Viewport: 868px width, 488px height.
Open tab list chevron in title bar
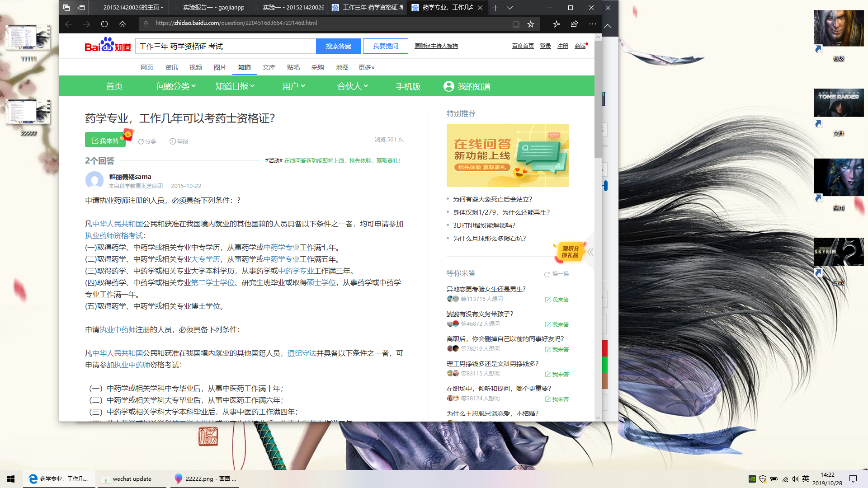tap(509, 8)
